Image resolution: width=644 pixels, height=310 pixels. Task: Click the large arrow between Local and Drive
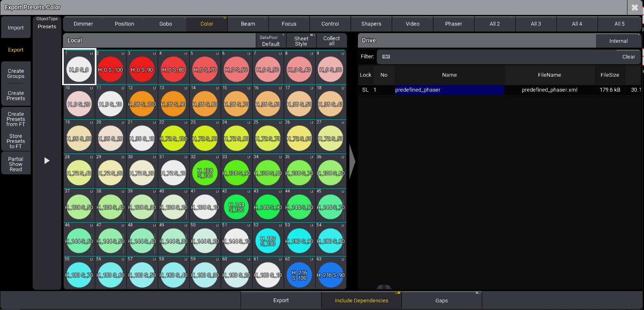[352, 161]
